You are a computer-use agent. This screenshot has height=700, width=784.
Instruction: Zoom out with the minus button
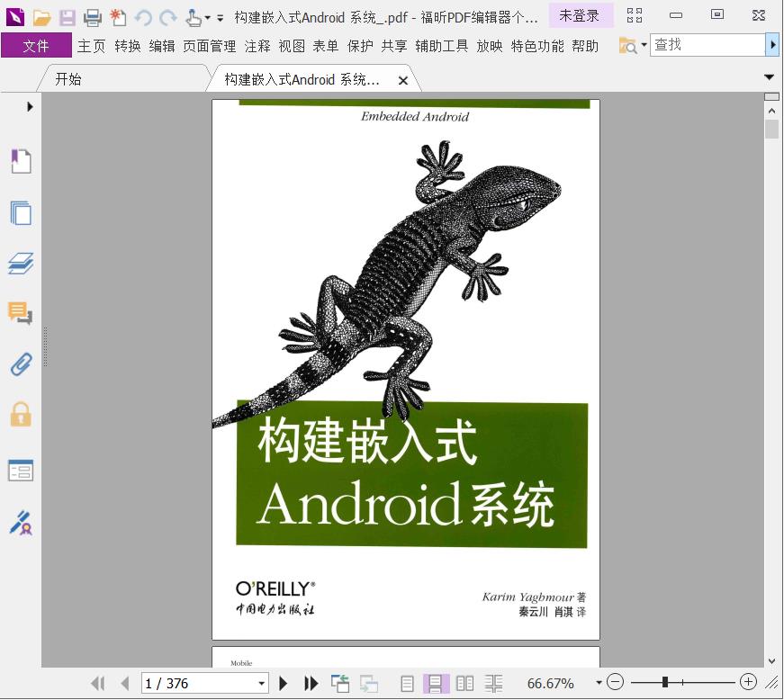(x=616, y=682)
